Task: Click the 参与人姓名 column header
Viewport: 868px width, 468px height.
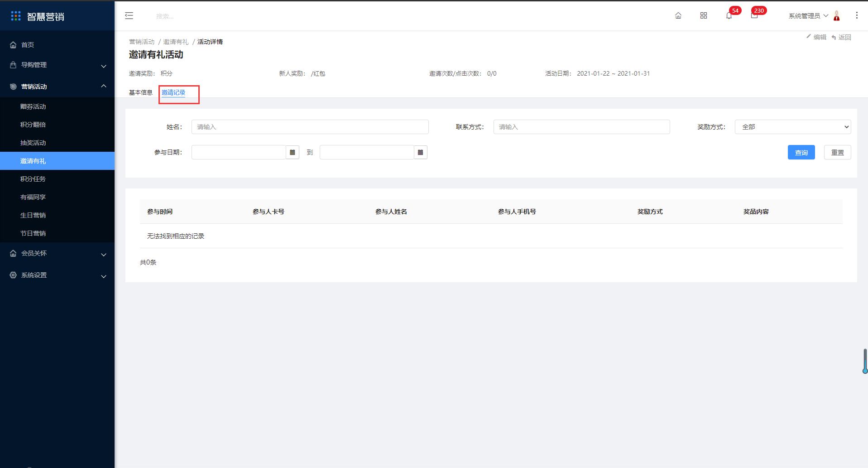Action: pos(391,212)
